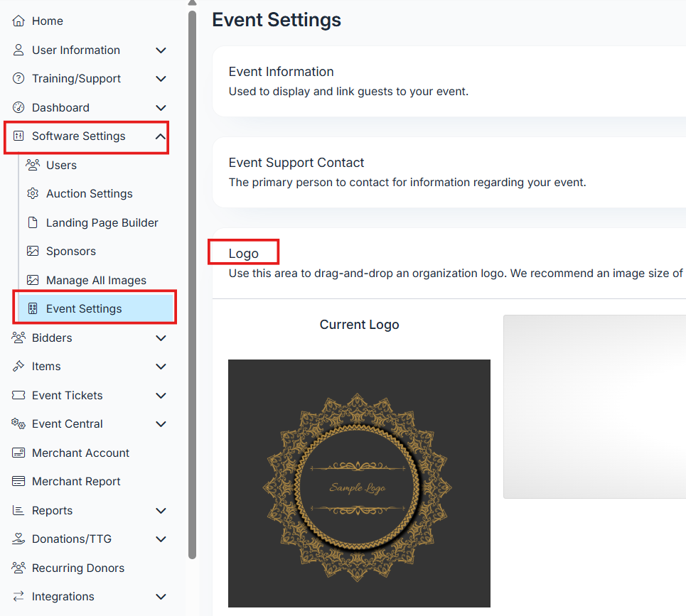Expand the Integrations dropdown arrow

pyautogui.click(x=161, y=597)
